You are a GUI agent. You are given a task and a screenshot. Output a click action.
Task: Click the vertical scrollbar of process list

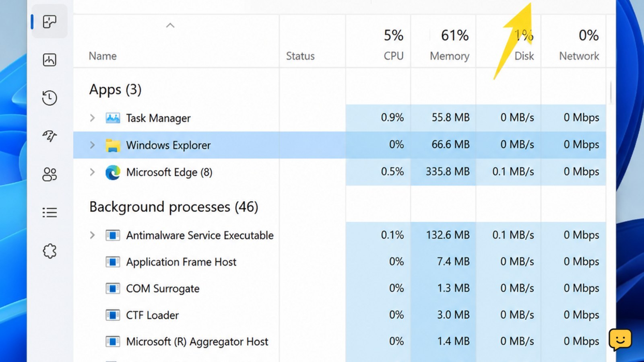coord(611,93)
